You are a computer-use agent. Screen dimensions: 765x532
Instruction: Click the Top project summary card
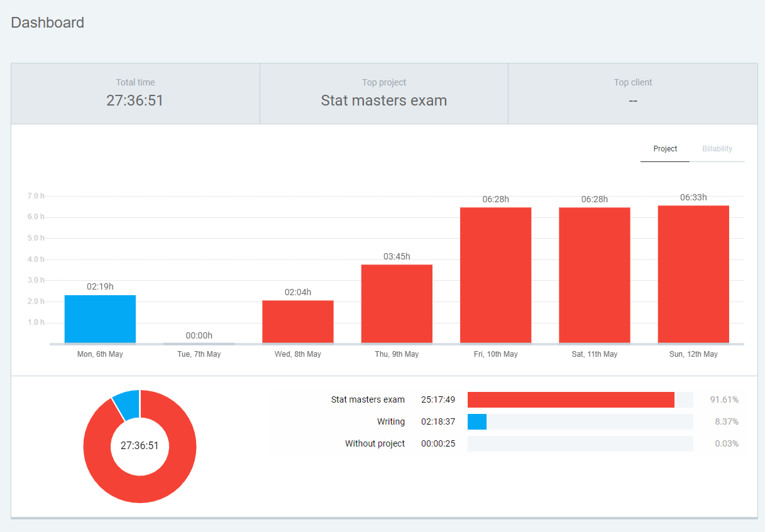click(x=383, y=94)
